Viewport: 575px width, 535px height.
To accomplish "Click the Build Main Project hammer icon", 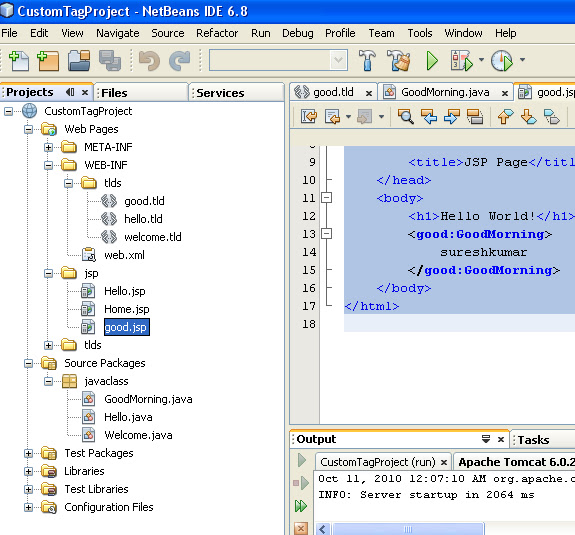I will coord(367,60).
